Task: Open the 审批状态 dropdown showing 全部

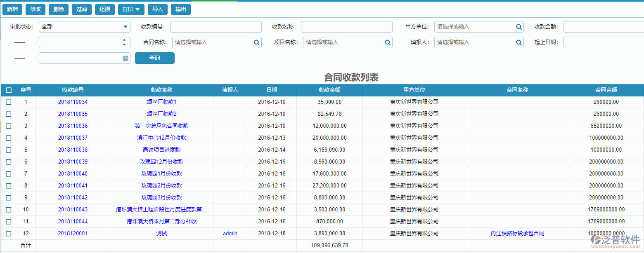Action: pos(84,26)
